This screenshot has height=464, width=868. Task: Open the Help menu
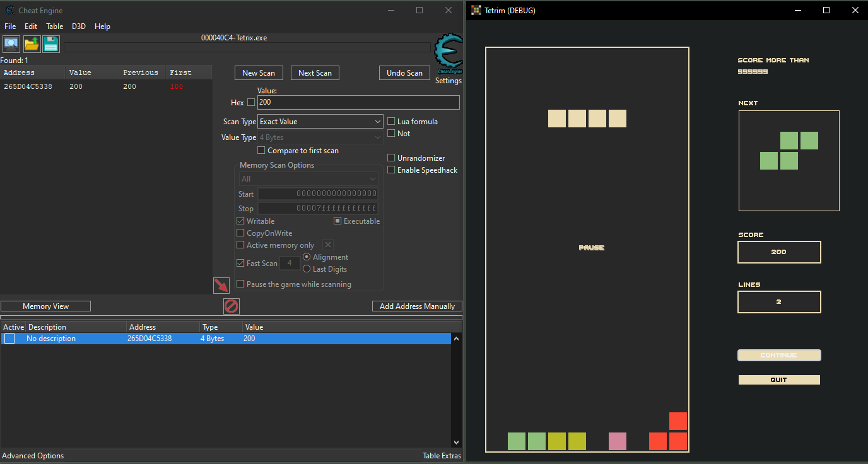pyautogui.click(x=102, y=26)
